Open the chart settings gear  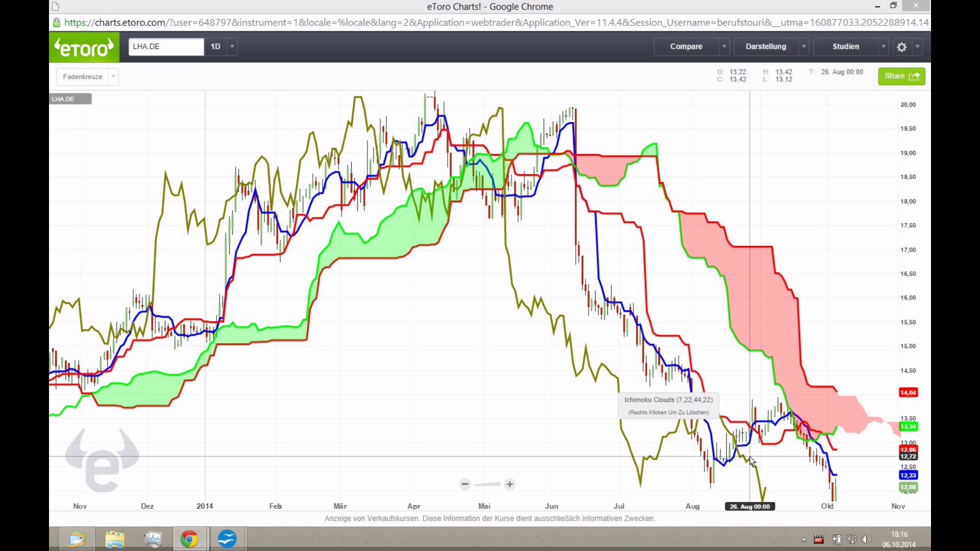click(x=902, y=47)
